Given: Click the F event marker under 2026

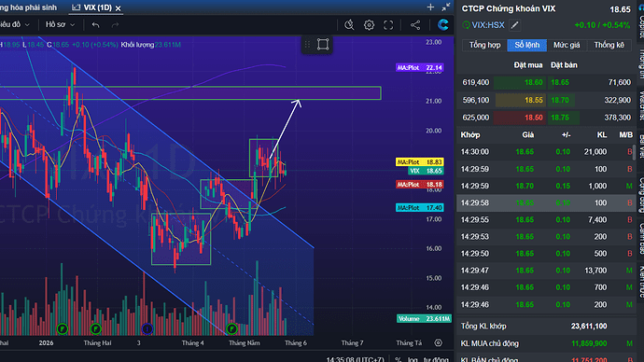Looking at the screenshot, I should pos(62,328).
